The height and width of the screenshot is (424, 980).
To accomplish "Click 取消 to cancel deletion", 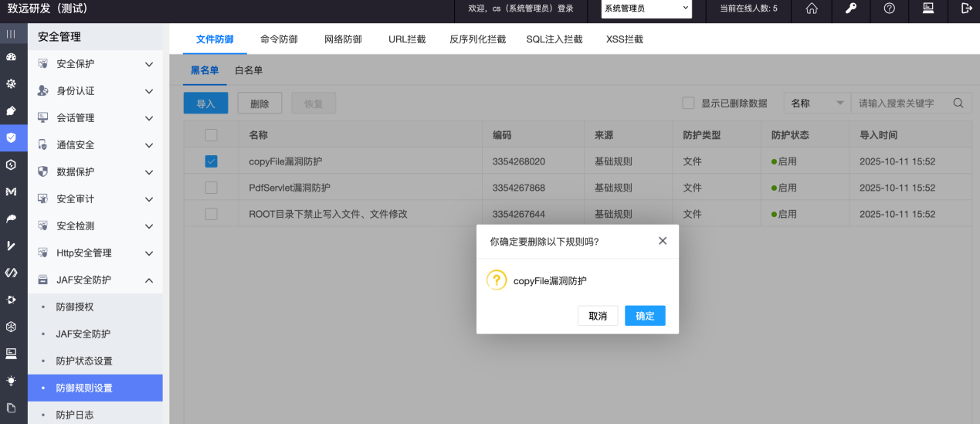I will (x=598, y=316).
